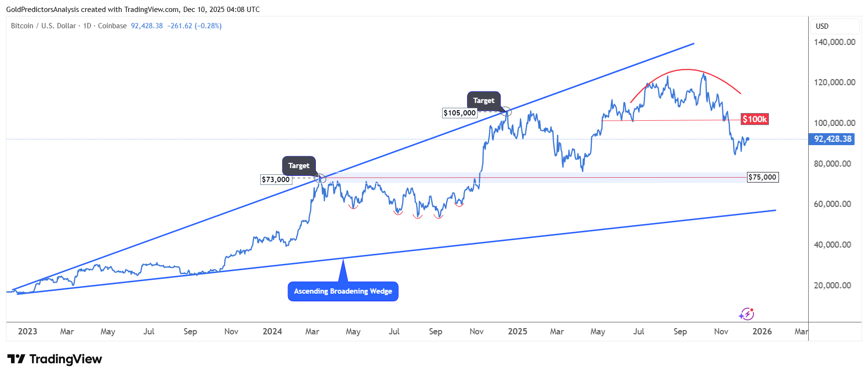This screenshot has width=868, height=377.
Task: Select the upper Target callout near $105,000
Action: [483, 101]
